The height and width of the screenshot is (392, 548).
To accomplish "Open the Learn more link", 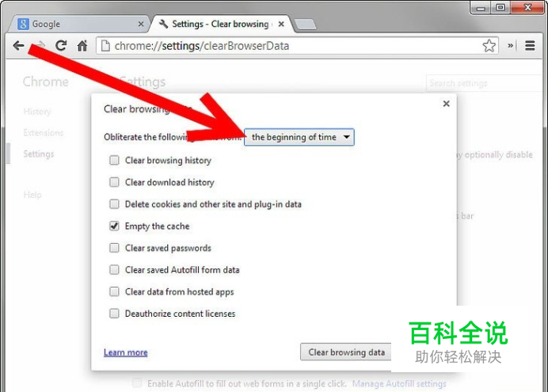I will point(125,352).
